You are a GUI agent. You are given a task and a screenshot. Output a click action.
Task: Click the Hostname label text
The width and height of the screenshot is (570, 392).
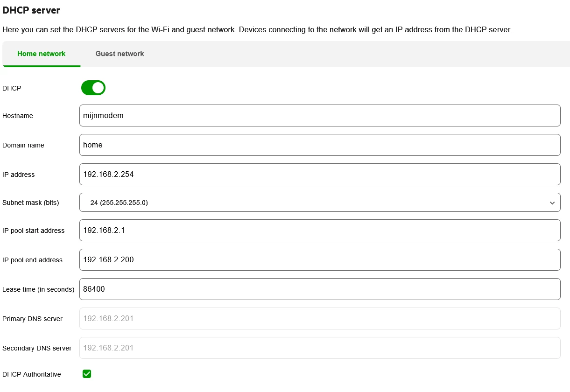coord(18,116)
